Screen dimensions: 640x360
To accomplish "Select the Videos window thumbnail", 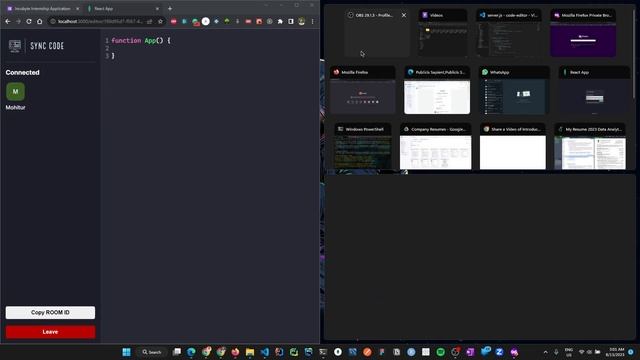I will [x=442, y=33].
